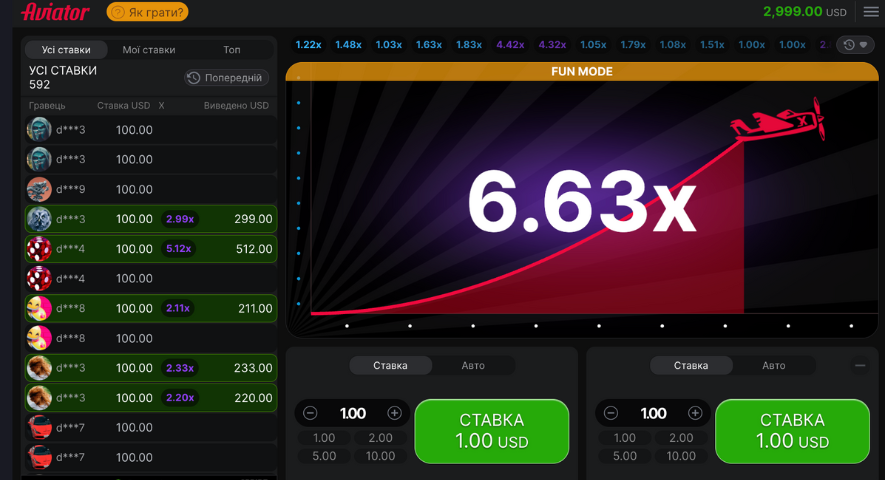
Task: Click plus icon in left bet panel
Action: pos(394,413)
